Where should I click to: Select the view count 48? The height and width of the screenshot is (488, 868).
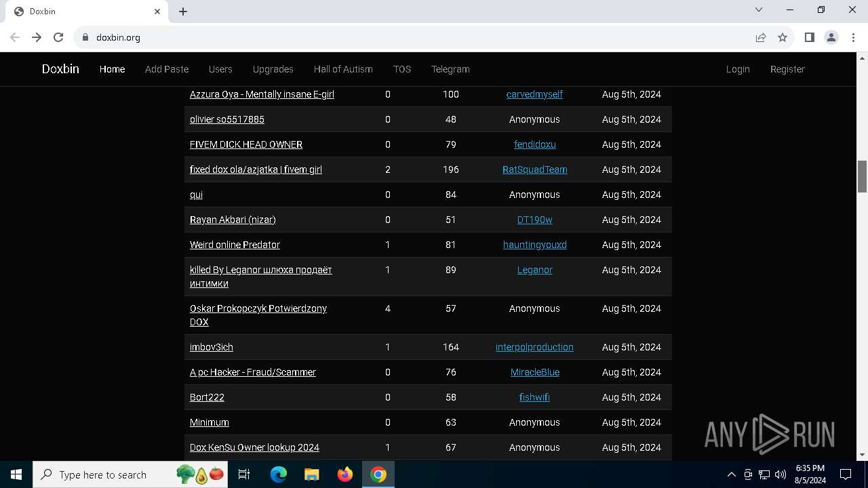(451, 119)
